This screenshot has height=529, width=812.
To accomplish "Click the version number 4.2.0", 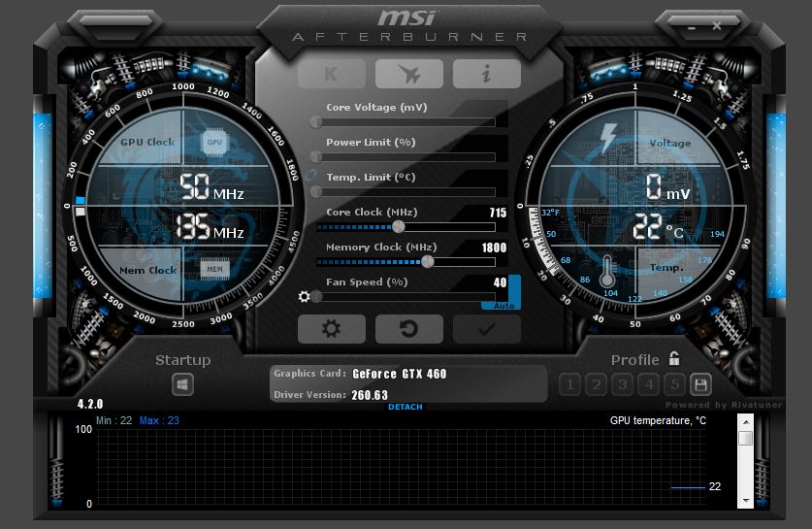I will [x=90, y=404].
